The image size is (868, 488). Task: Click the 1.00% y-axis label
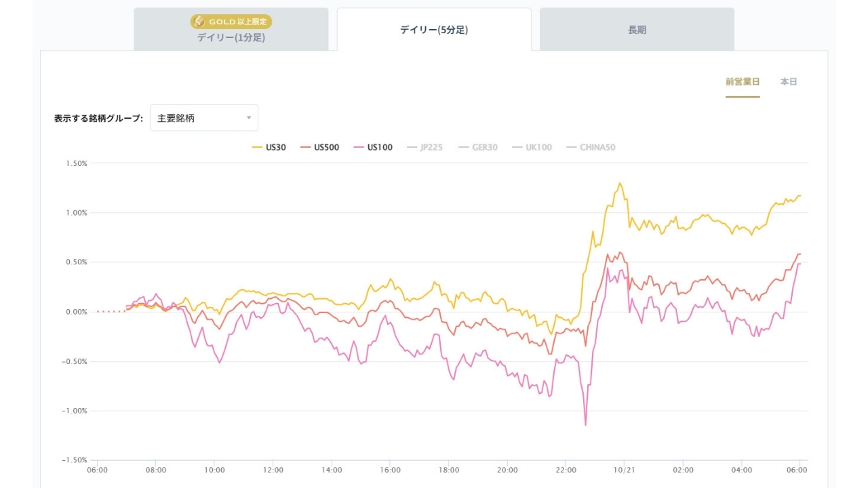click(x=77, y=213)
